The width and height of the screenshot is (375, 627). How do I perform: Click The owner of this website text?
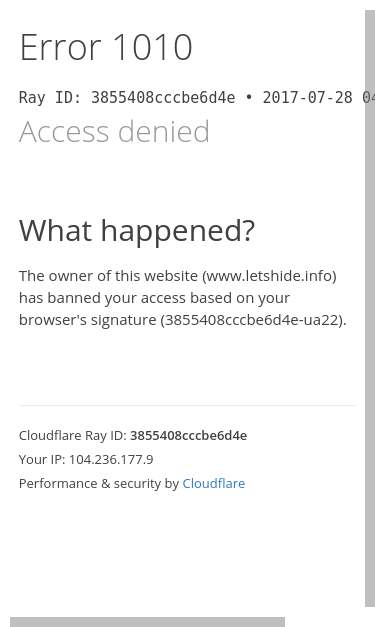coord(108,276)
